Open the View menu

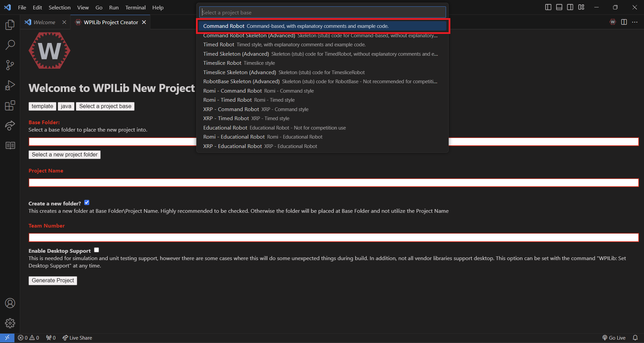tap(83, 7)
